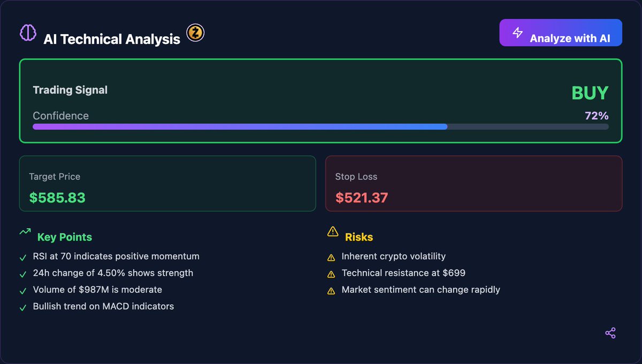Click the checkmark next to Bullish trend on MACD
The width and height of the screenshot is (642, 364).
tap(23, 307)
